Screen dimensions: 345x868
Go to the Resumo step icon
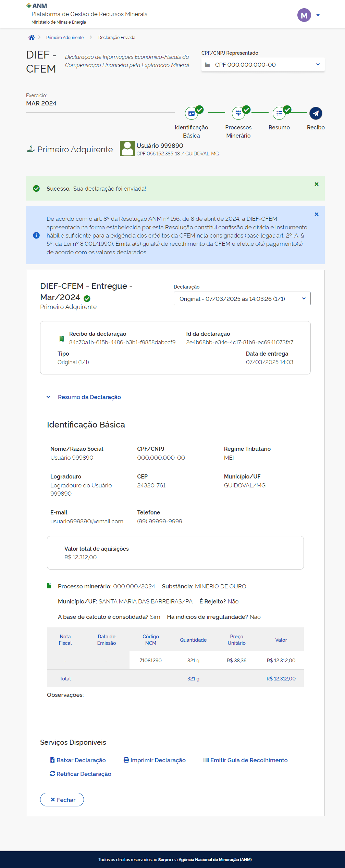click(279, 113)
